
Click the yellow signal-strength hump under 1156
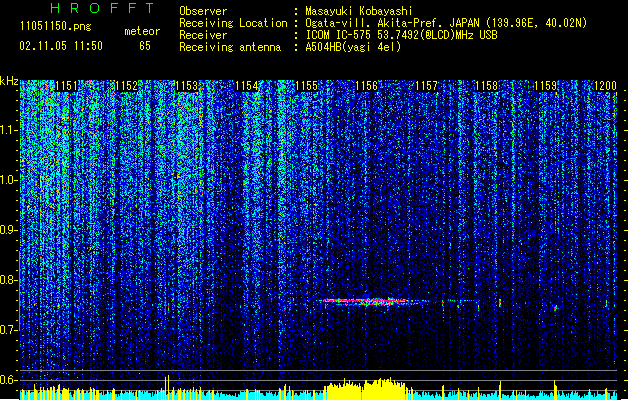[x=368, y=389]
